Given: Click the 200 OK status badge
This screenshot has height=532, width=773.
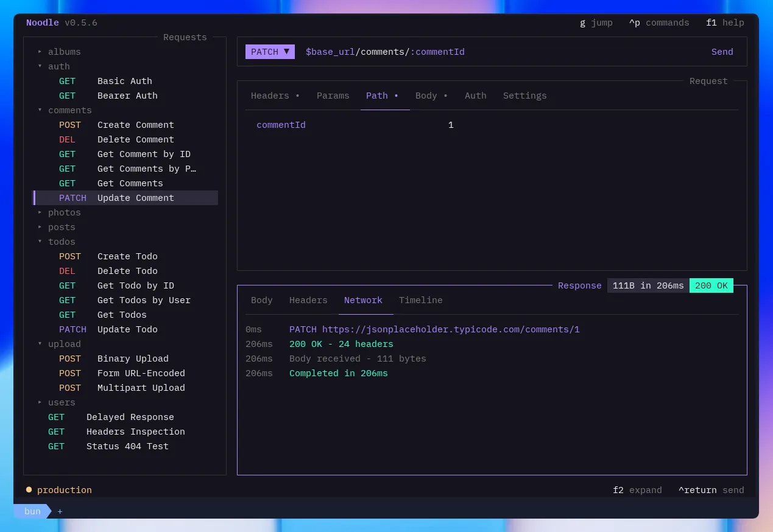Looking at the screenshot, I should pos(711,285).
